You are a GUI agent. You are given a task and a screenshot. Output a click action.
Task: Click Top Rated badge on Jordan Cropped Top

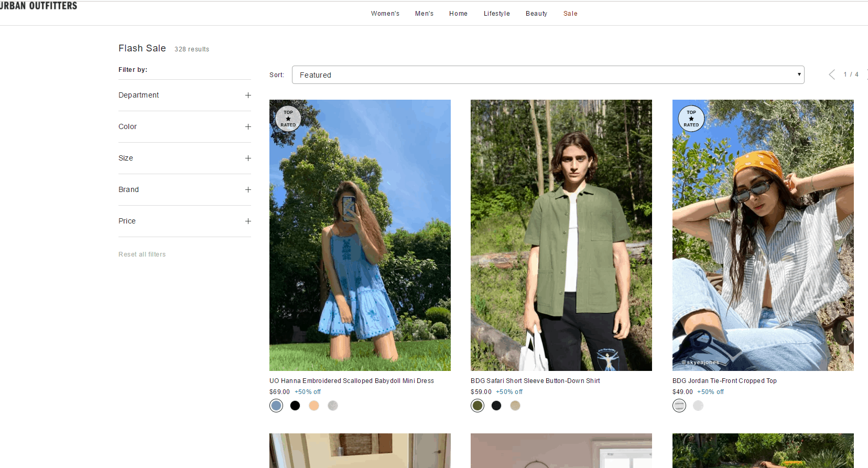(691, 119)
